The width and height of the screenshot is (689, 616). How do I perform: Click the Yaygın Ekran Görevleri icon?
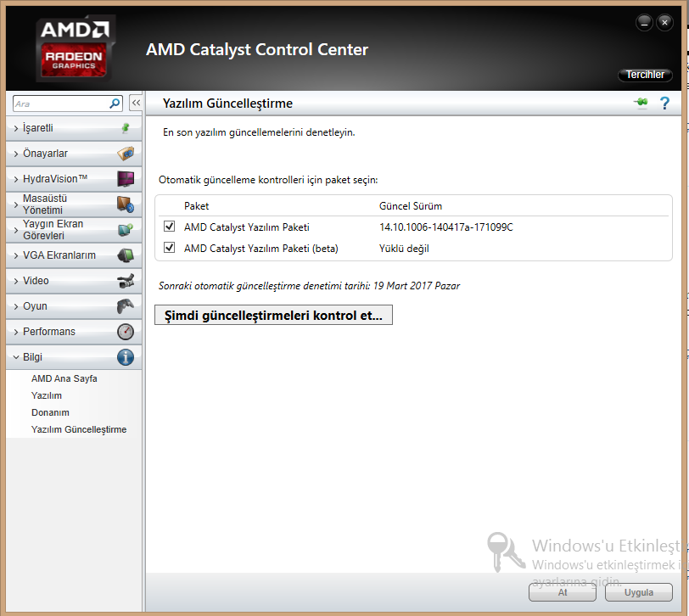[x=126, y=229]
